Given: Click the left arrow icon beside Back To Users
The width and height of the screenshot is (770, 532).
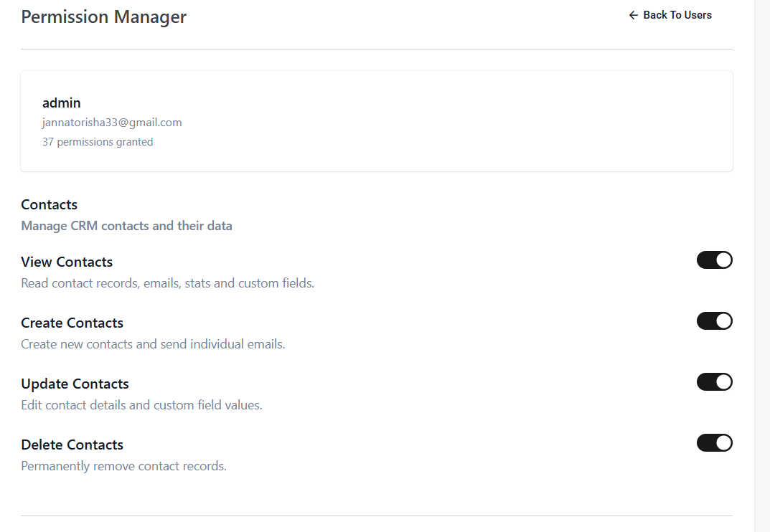Looking at the screenshot, I should pos(634,15).
